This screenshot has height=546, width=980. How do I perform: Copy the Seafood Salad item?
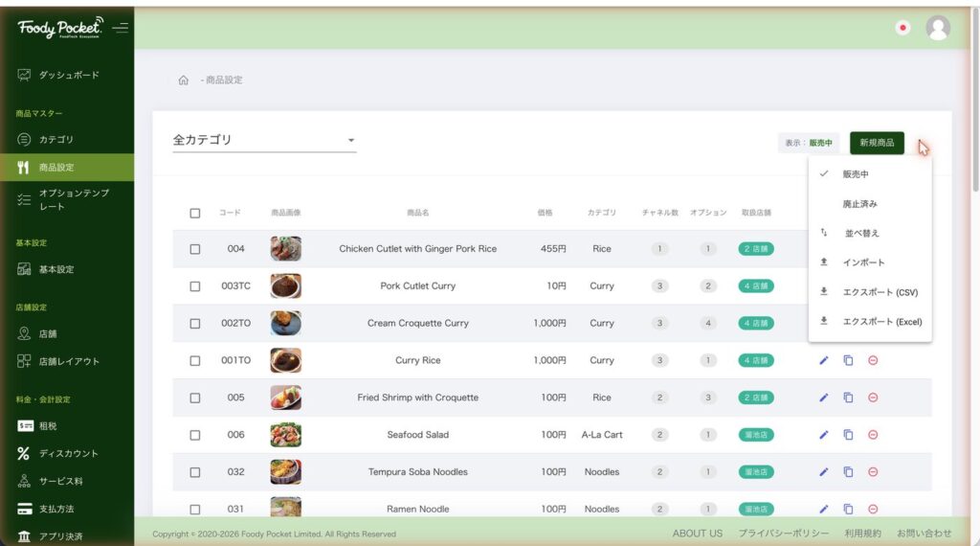(x=848, y=435)
